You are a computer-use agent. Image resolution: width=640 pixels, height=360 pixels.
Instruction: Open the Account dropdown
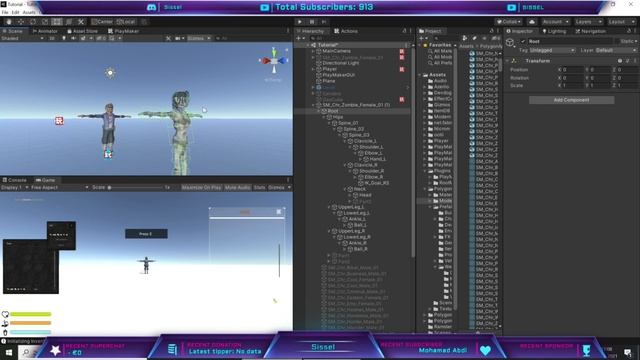click(x=555, y=22)
